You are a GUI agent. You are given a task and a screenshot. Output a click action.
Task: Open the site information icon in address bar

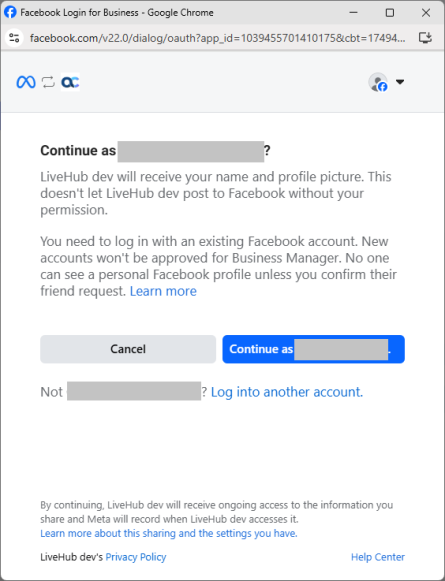(14, 38)
